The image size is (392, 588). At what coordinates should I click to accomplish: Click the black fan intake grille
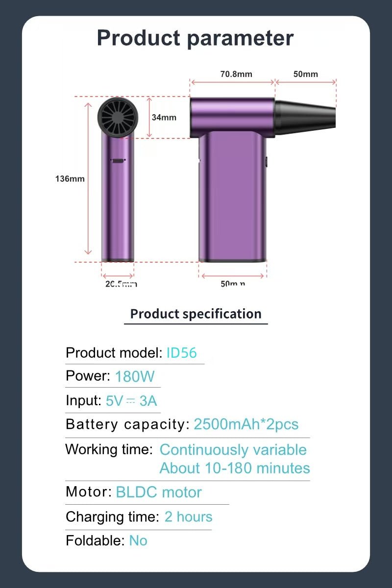118,117
